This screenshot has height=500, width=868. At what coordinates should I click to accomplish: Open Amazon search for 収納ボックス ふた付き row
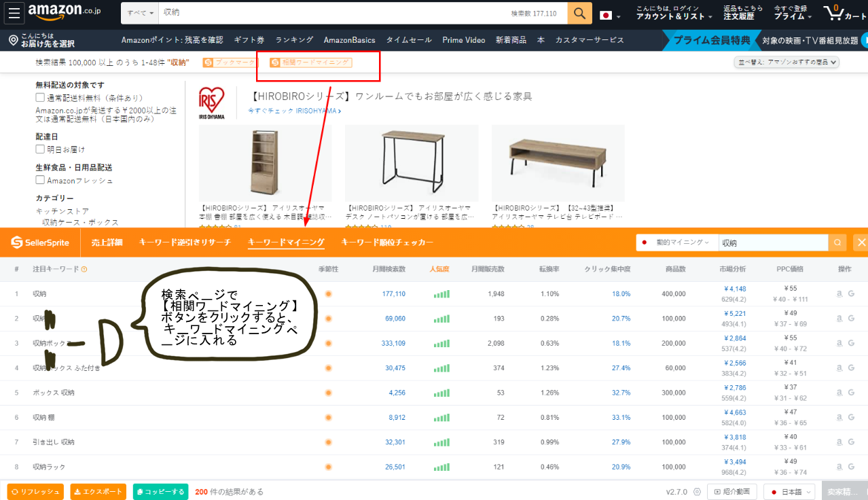coord(839,368)
